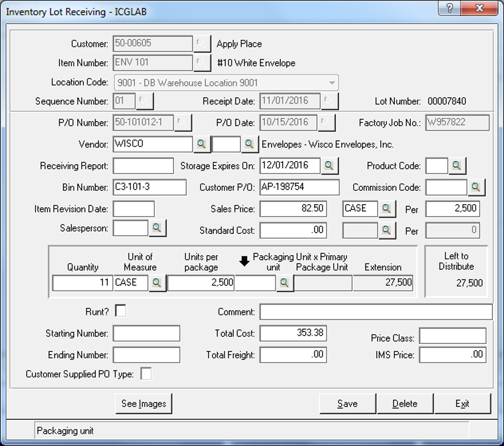Click the Factory Job No. field W957822
Screen dimensions: 504x446
coord(457,123)
